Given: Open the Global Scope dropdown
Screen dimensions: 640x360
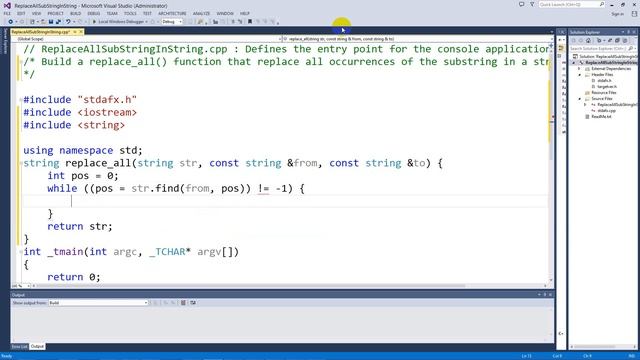Looking at the screenshot, I should (146, 39).
